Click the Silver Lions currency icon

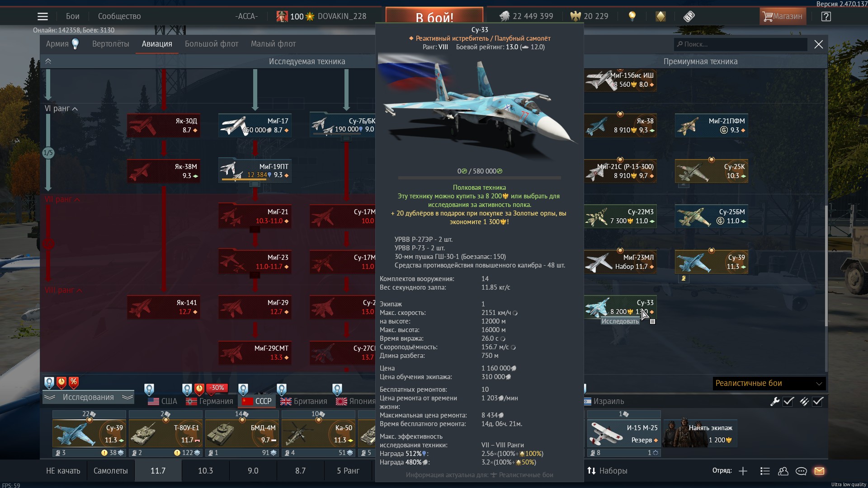(505, 16)
